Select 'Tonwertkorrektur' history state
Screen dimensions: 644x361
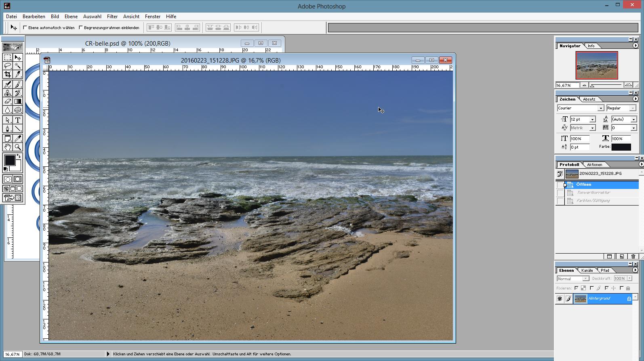(593, 193)
